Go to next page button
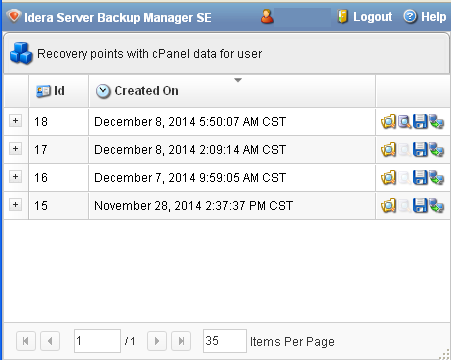 (x=157, y=341)
